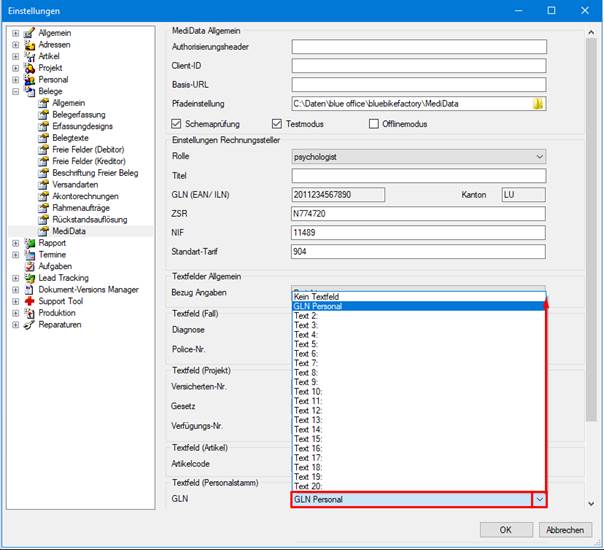The width and height of the screenshot is (604, 550).
Task: Confirm the settings with OK
Action: point(506,530)
